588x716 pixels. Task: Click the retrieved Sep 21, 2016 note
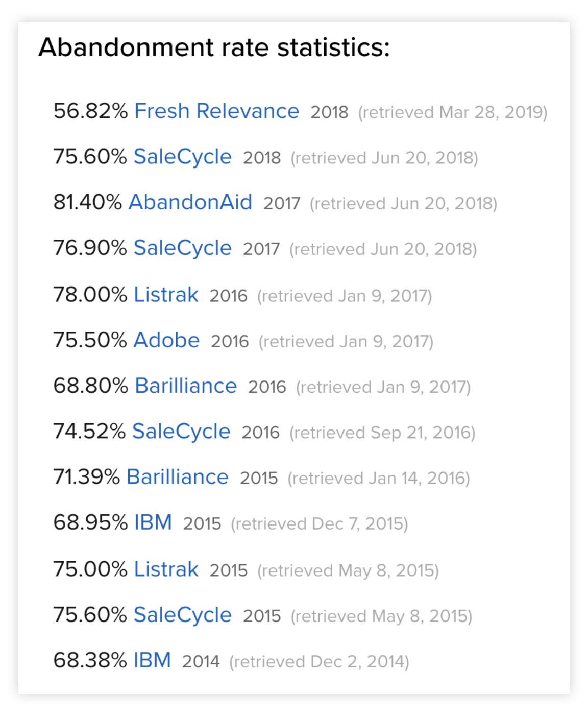(x=382, y=433)
